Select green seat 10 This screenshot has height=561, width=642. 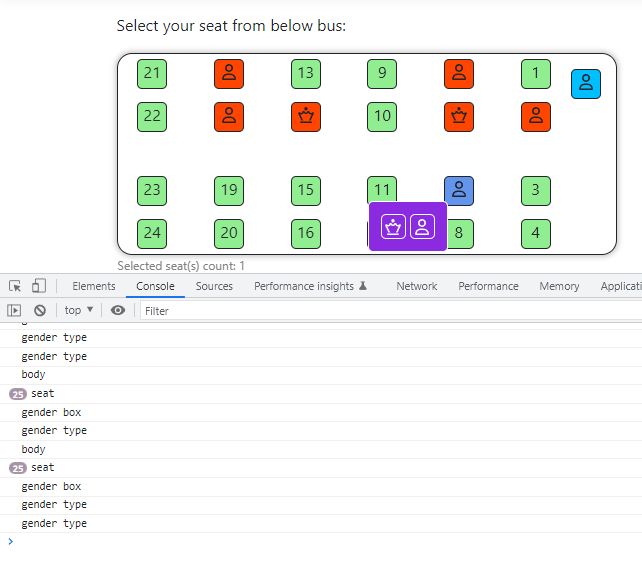point(382,117)
